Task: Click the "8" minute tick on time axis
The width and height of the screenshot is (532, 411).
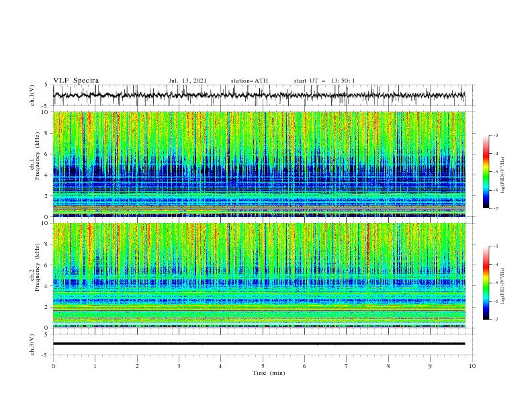Action: pos(388,366)
